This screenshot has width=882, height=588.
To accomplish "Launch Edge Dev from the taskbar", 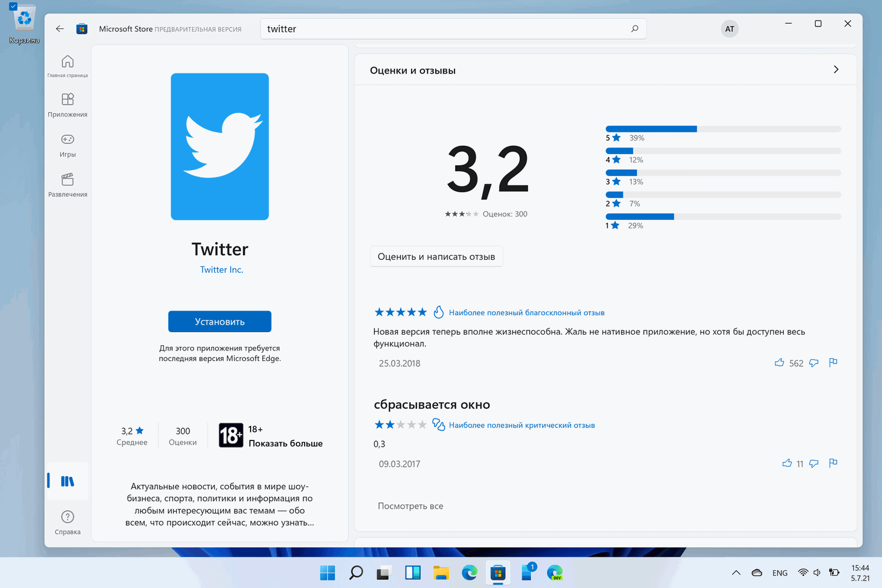I will coord(554,573).
